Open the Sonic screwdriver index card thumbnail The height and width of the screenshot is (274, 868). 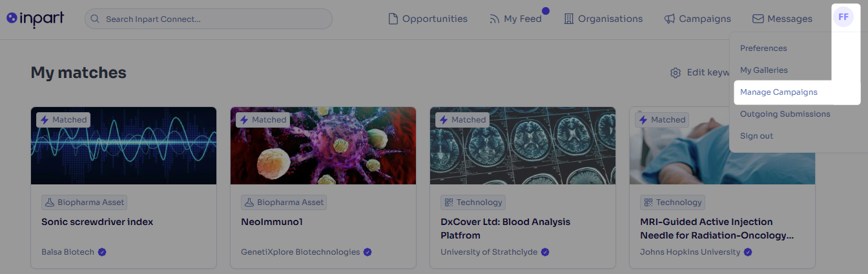point(124,146)
